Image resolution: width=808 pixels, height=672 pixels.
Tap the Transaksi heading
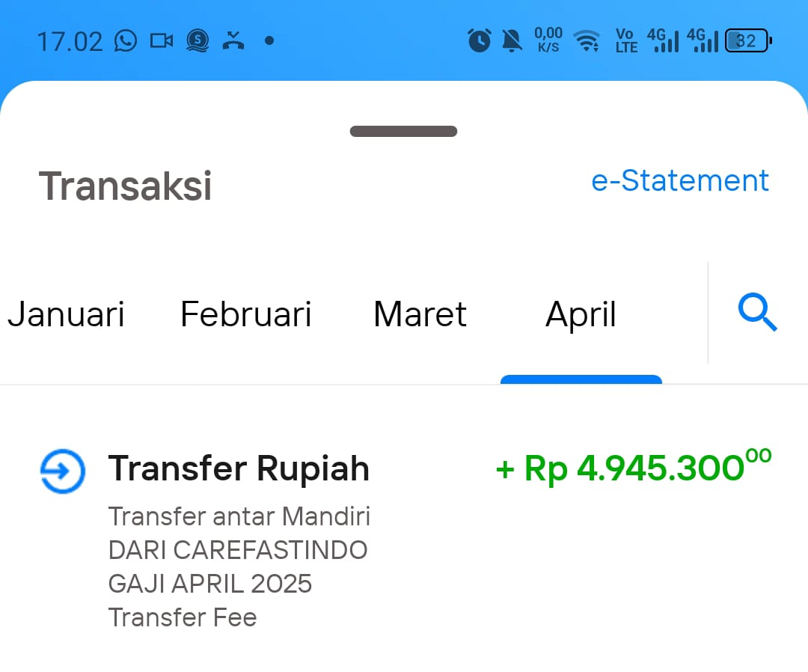(125, 186)
